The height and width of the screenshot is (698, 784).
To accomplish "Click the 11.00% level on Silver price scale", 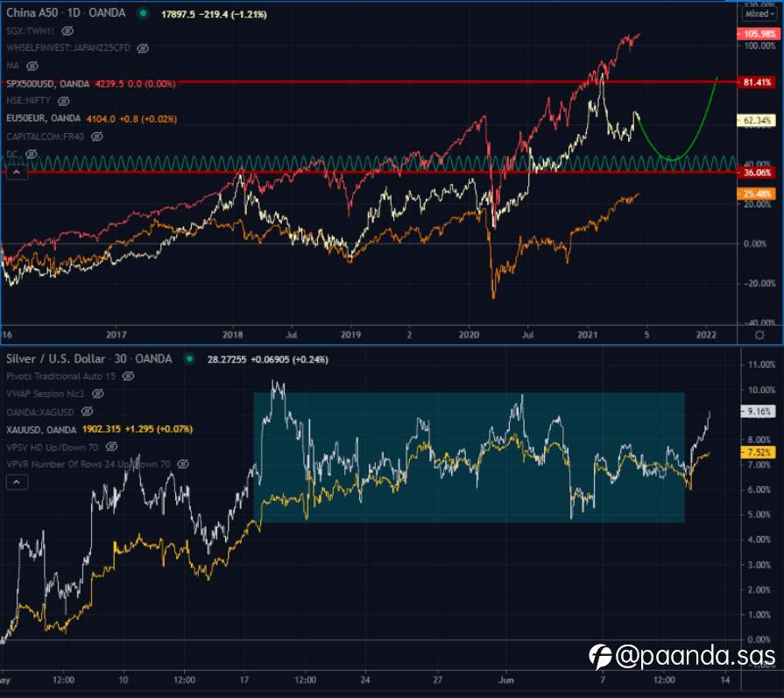I will coord(761,364).
